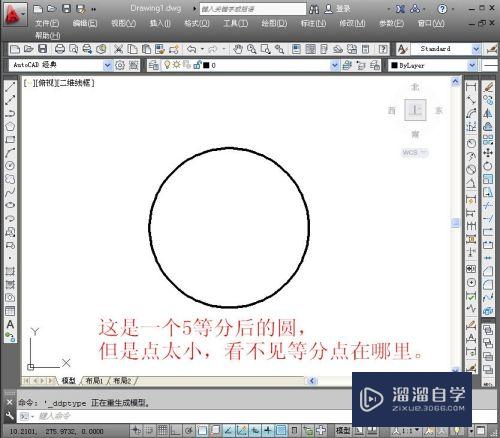
Task: Click the Text Style icon beside Standard
Action: pos(402,49)
